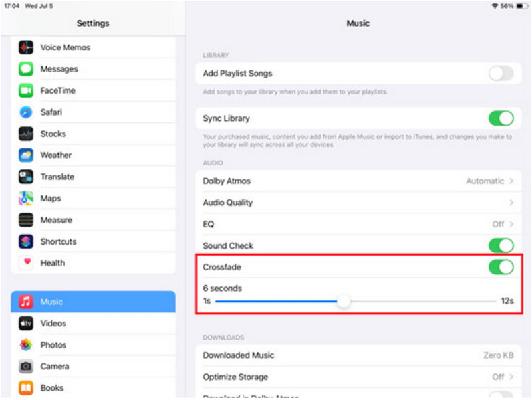
Task: Open Translate settings row
Action: point(93,177)
